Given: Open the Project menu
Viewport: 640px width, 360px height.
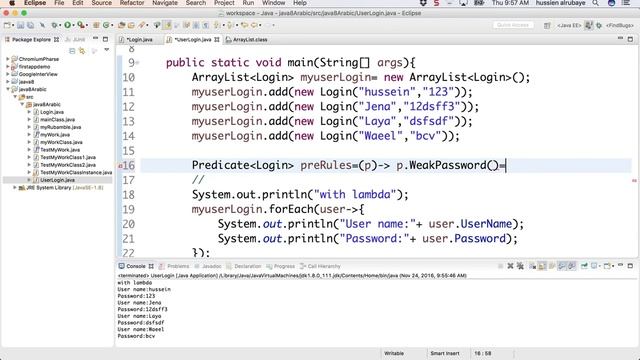Looking at the screenshot, I should point(224,3).
